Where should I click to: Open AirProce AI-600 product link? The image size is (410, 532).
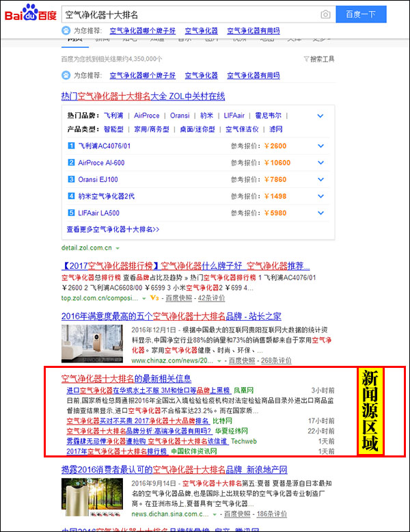click(101, 163)
